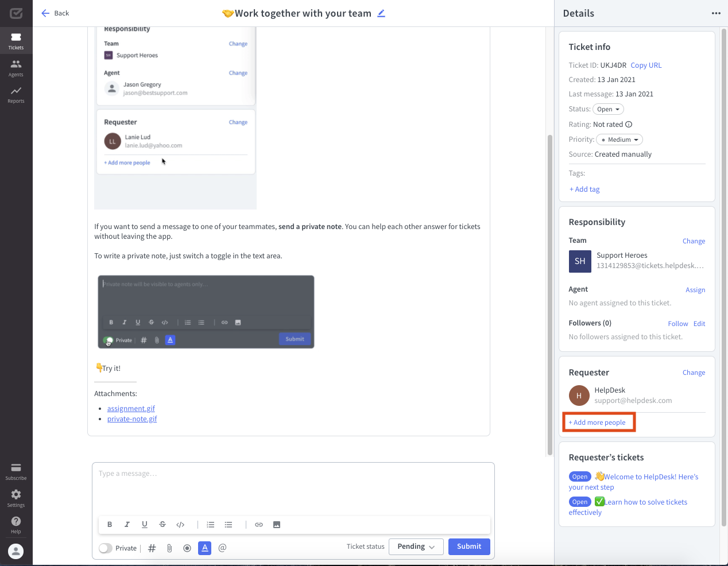Open the Reports section in sidebar
The width and height of the screenshot is (728, 566).
coord(16,95)
